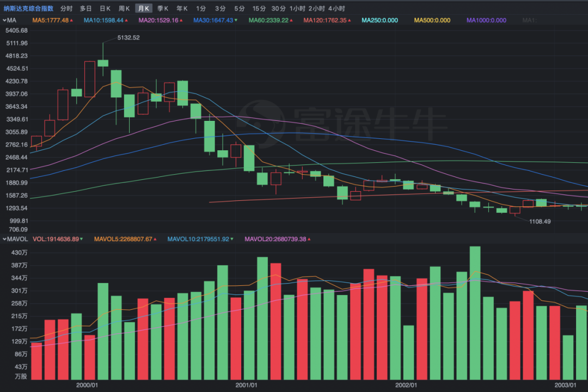Click the 纳斯达克综合指数 title label
Viewport: 588px width, 392px height.
29,8
